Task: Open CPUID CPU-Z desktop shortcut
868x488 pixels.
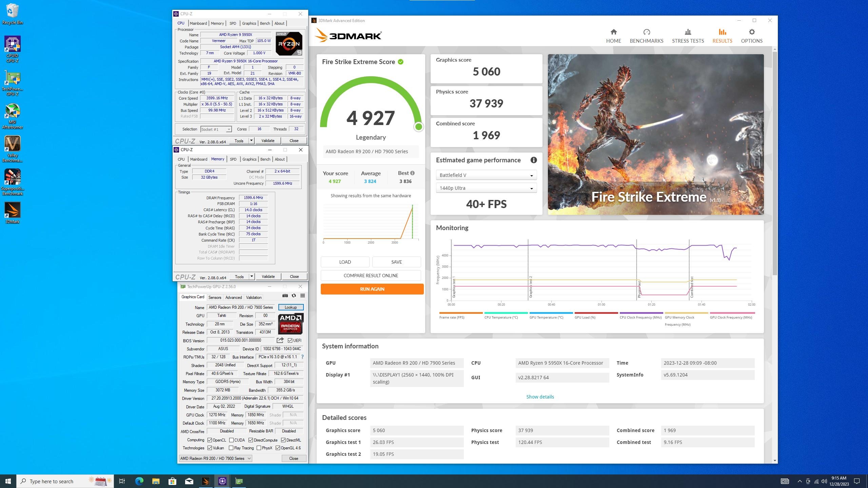Action: [13, 49]
